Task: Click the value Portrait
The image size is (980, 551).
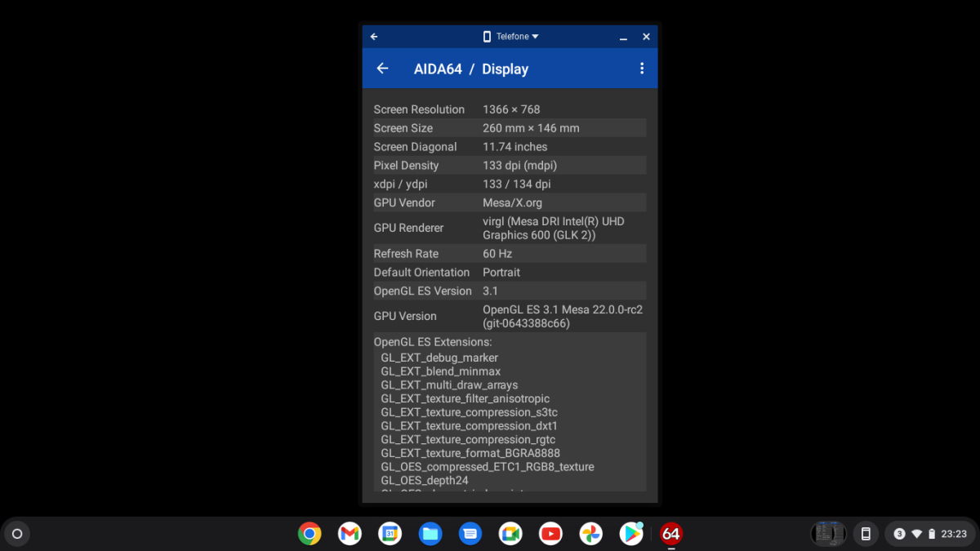Action: pos(501,273)
